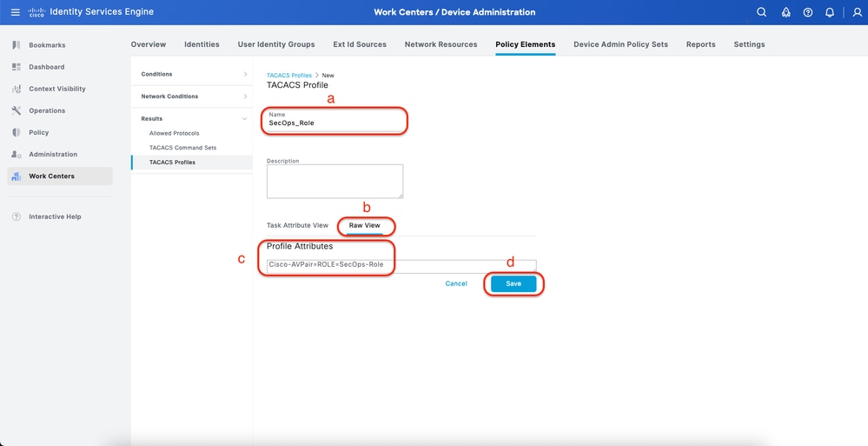The height and width of the screenshot is (446, 868).
Task: Click the Interactive Help icon
Action: coord(16,216)
